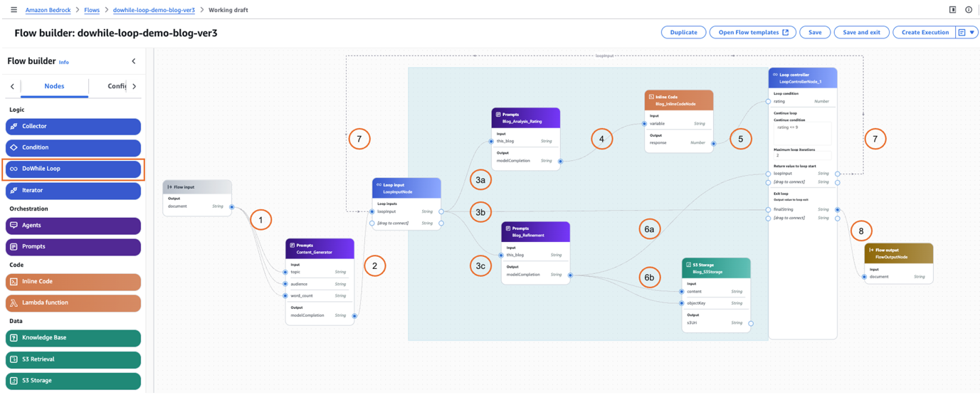Screen dimensions: 980x395
Task: Open the hamburger navigation menu
Action: 14,10
